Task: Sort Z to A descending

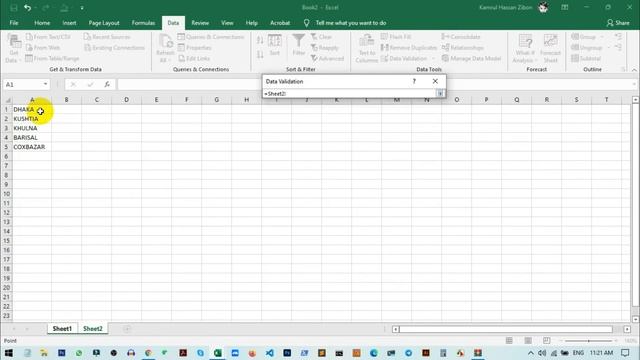Action: pyautogui.click(x=260, y=54)
